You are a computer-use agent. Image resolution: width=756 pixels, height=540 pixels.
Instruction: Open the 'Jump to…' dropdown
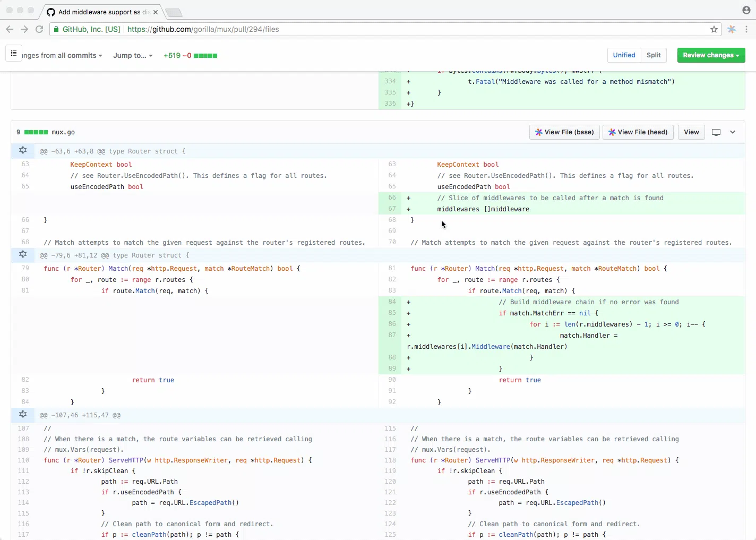pos(133,55)
